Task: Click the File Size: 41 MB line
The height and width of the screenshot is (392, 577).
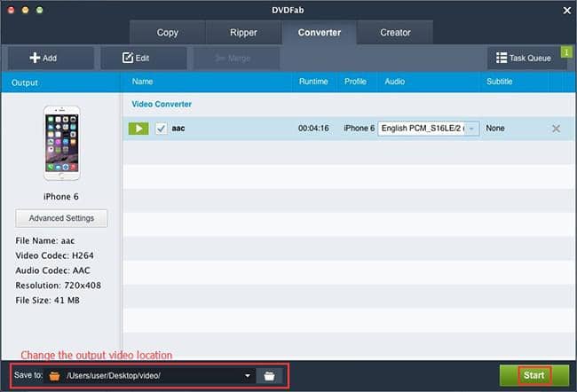Action: 47,301
